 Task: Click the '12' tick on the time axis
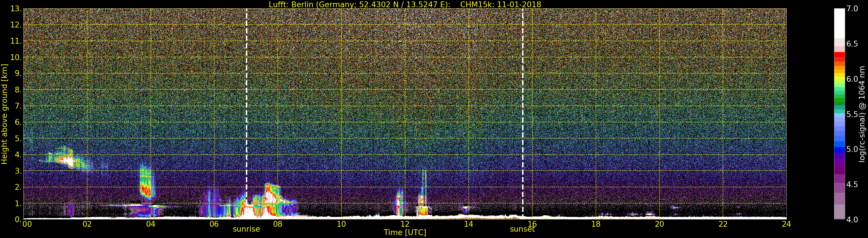click(405, 224)
